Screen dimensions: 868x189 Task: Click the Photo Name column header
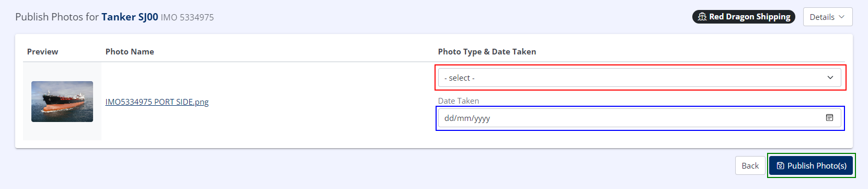[x=130, y=51]
